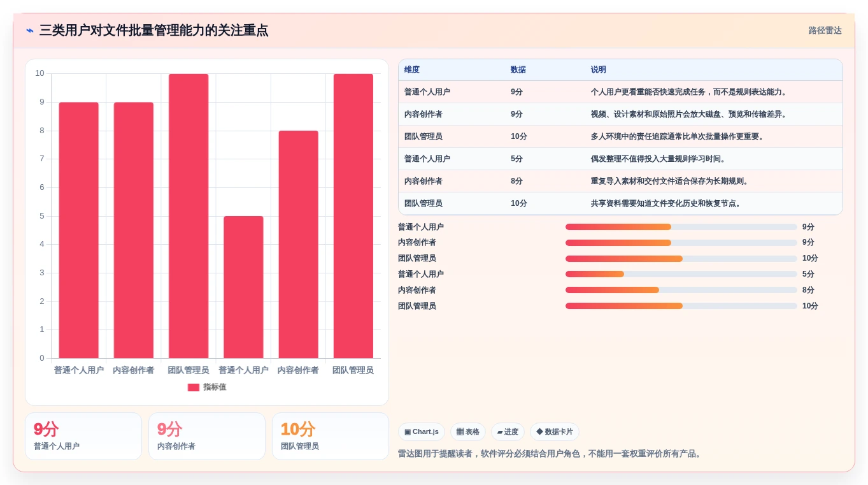Image resolution: width=868 pixels, height=485 pixels.
Task: Select the title 三类用户对文件批量管理能力的关注重点
Action: [x=153, y=31]
